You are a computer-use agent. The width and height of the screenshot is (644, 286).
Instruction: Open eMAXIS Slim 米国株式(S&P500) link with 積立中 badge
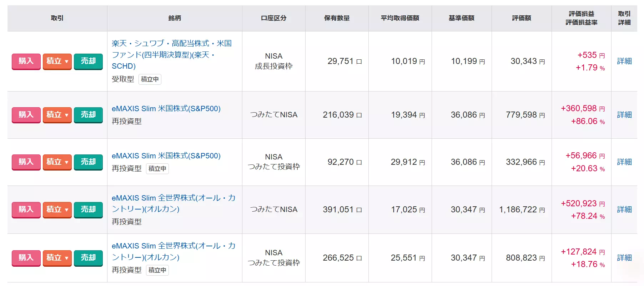(166, 156)
